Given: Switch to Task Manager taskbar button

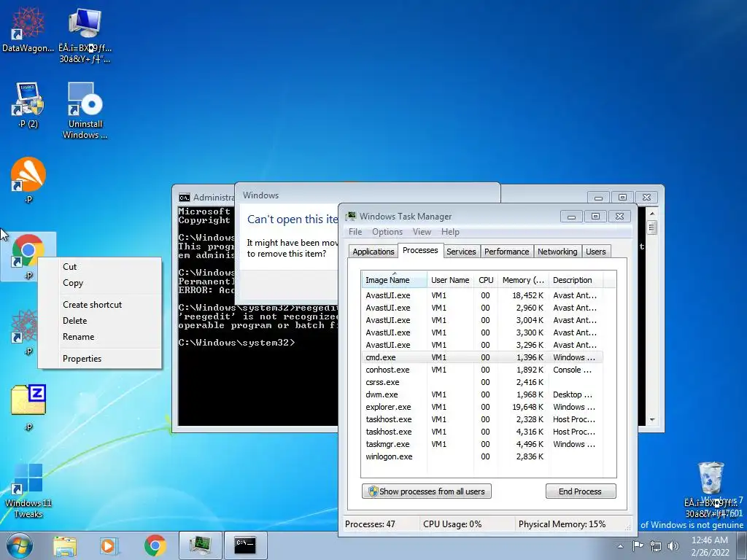Looking at the screenshot, I should point(200,545).
